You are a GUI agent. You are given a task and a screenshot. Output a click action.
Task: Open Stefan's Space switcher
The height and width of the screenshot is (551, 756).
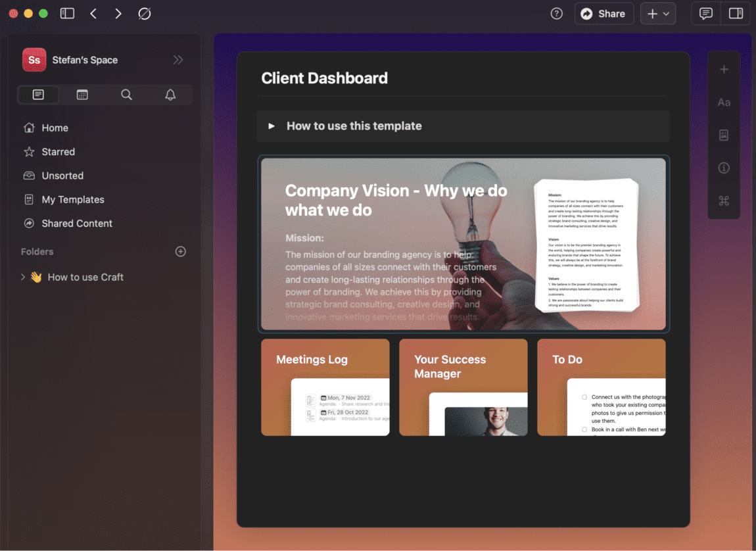coord(85,60)
